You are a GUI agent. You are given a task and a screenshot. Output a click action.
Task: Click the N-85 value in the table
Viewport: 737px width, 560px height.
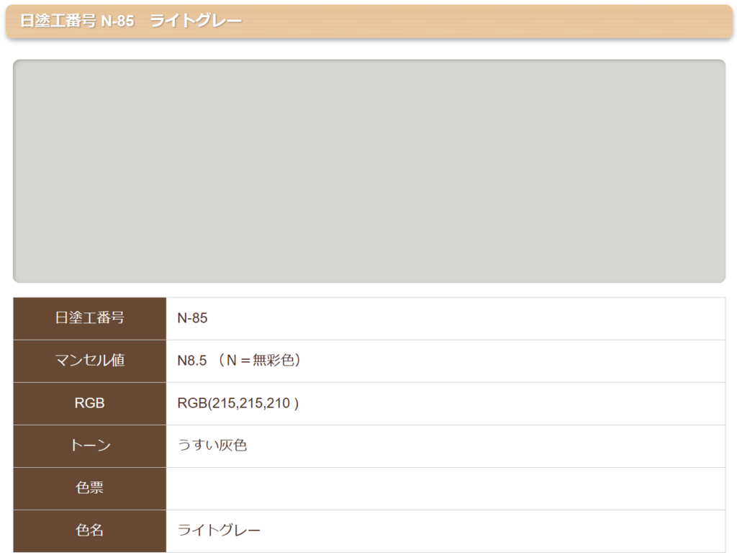(x=192, y=318)
